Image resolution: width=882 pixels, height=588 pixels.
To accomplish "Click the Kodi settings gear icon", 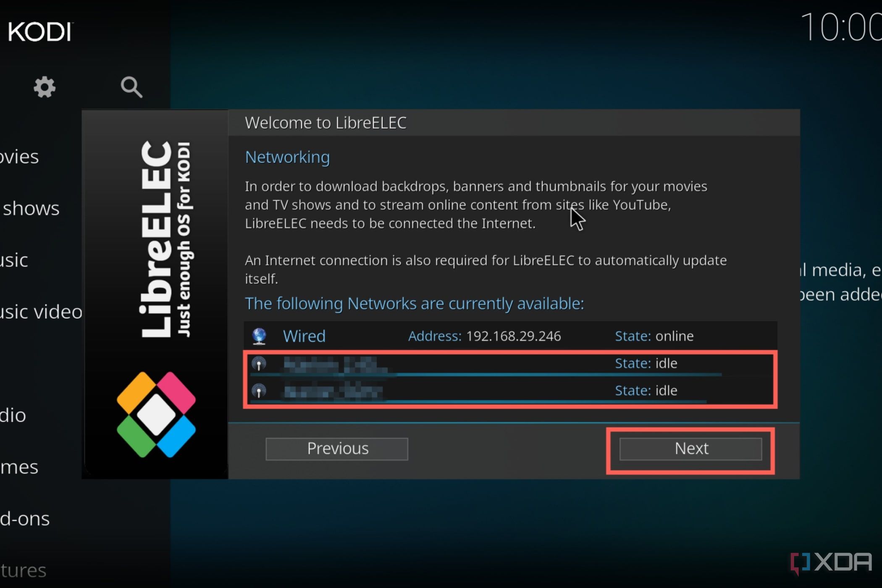I will coord(45,86).
